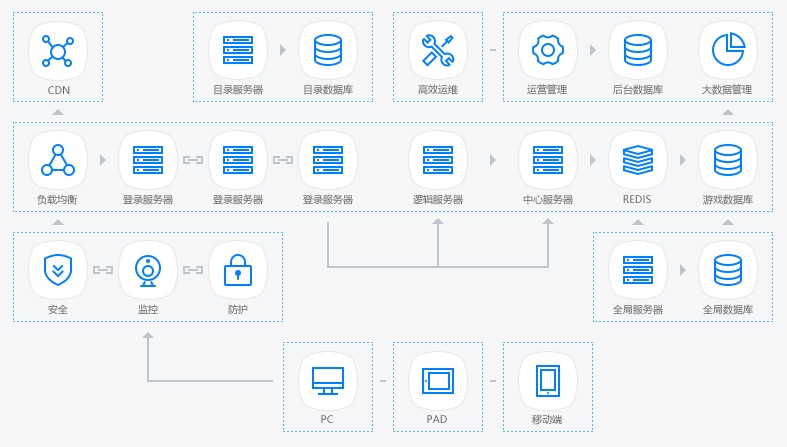
Task: Click the 大数据管理 pie chart icon
Action: coord(728,50)
